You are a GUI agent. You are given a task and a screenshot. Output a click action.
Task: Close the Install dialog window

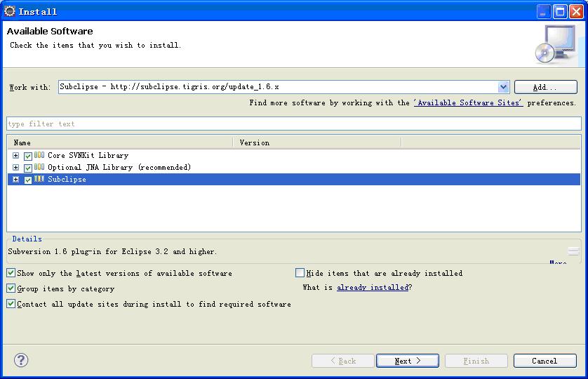(x=576, y=12)
